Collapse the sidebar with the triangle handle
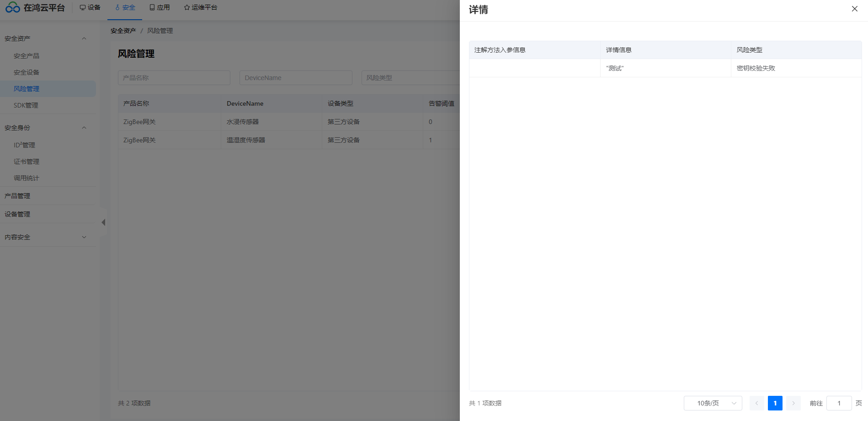The width and height of the screenshot is (868, 421). pos(103,222)
